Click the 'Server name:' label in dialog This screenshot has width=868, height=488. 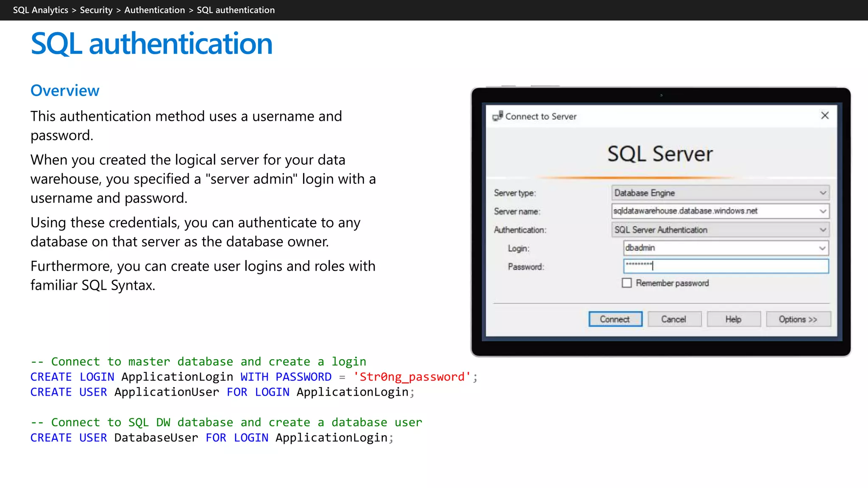click(517, 211)
